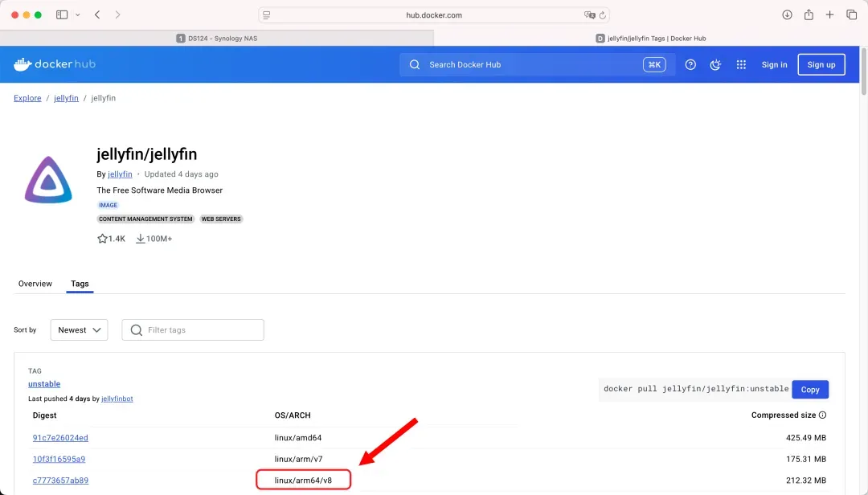Click the search magnifier icon
Image resolution: width=868 pixels, height=495 pixels.
[415, 65]
